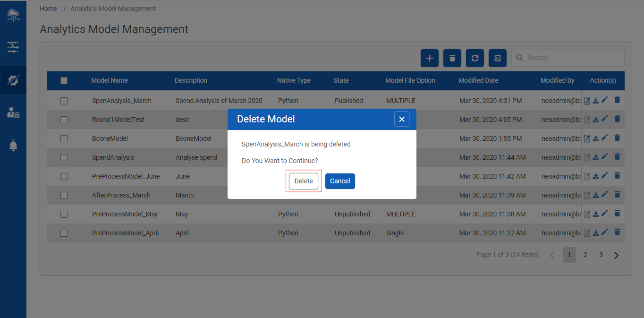Click the Published state of SpenAnalysis_March
This screenshot has width=644, height=318.
tap(349, 101)
